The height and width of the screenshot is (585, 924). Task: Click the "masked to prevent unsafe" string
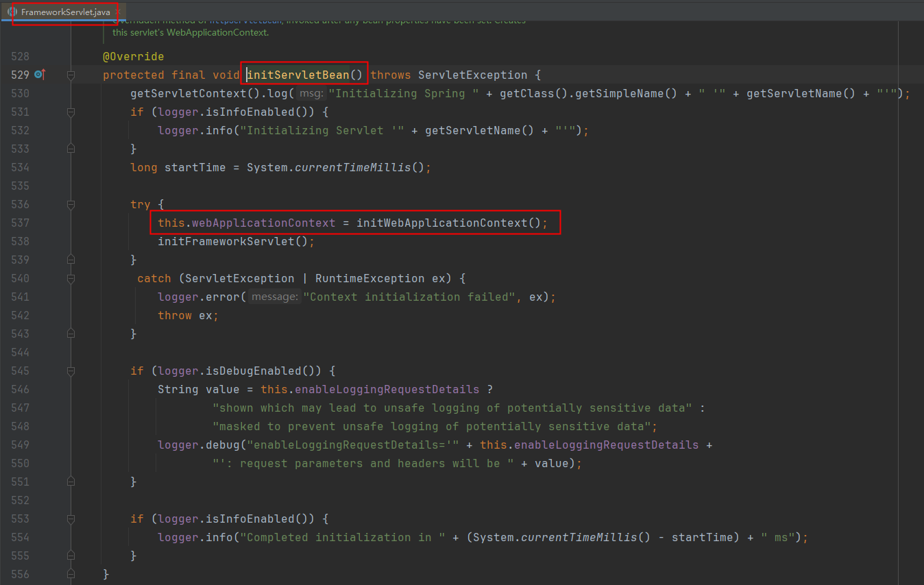[x=432, y=426]
